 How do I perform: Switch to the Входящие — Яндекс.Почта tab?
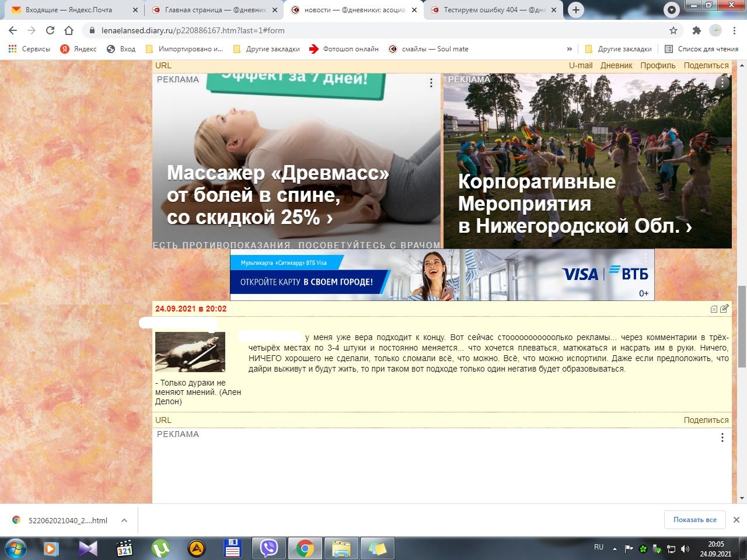68,10
